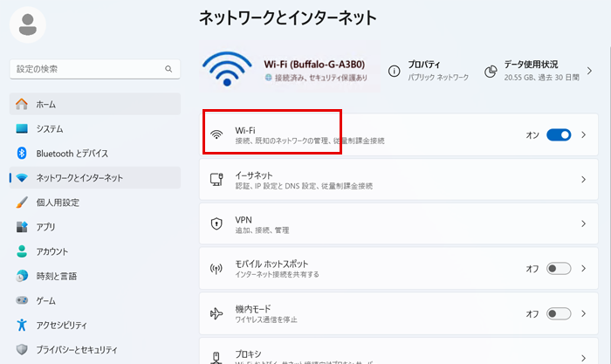Image resolution: width=611 pixels, height=364 pixels.
Task: Enable the モバイル ホットスポット toggle
Action: tap(559, 269)
